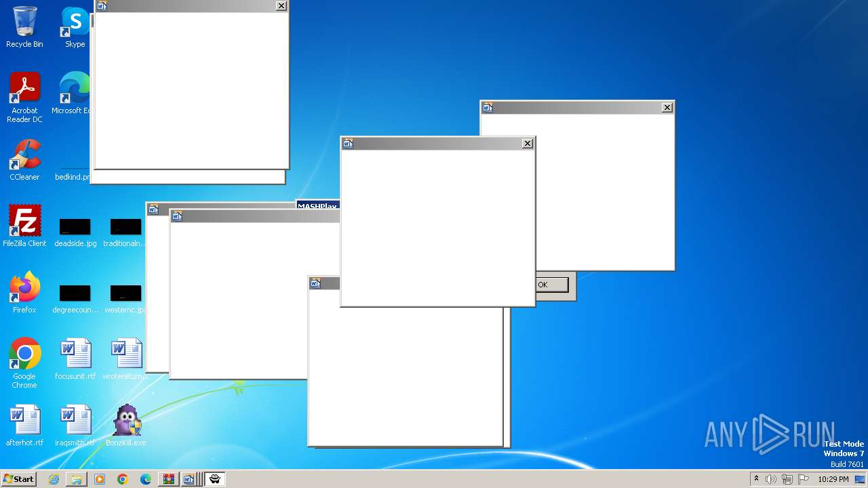Open the Recycle Bin desktop icon
The width and height of the screenshot is (868, 488).
point(24,27)
